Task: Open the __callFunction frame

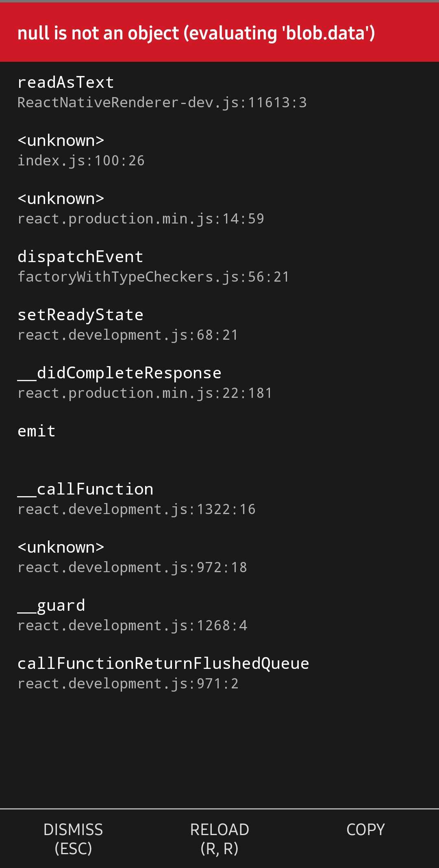Action: (x=85, y=488)
